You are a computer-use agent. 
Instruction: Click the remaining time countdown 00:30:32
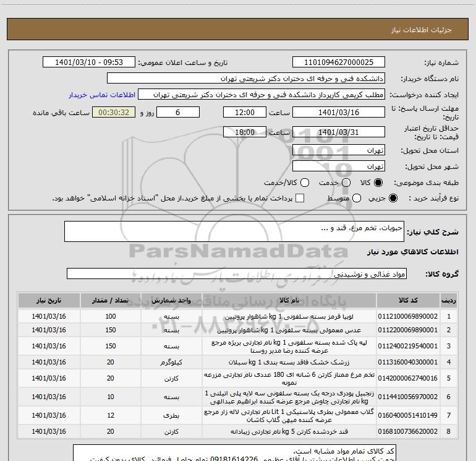[114, 112]
